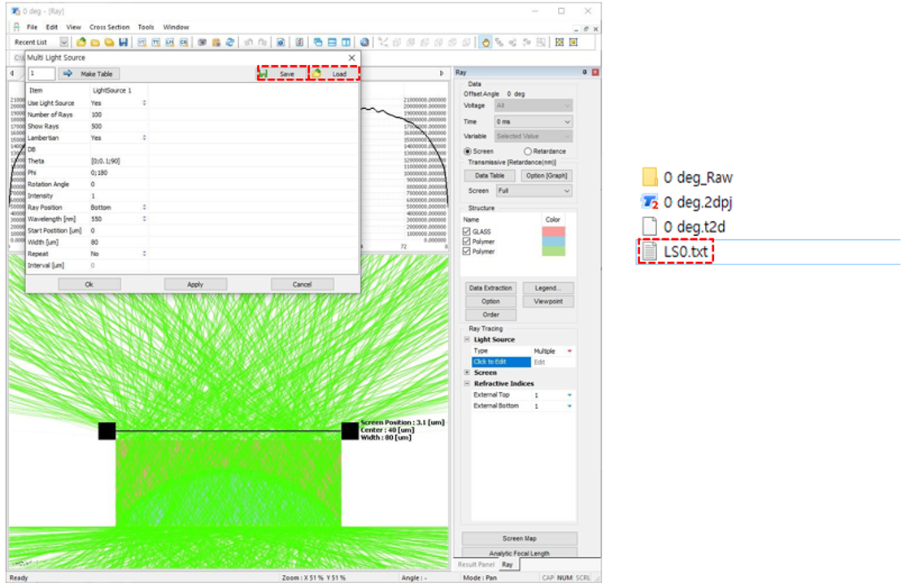
Task: Open the Cross Section menu
Action: (109, 27)
